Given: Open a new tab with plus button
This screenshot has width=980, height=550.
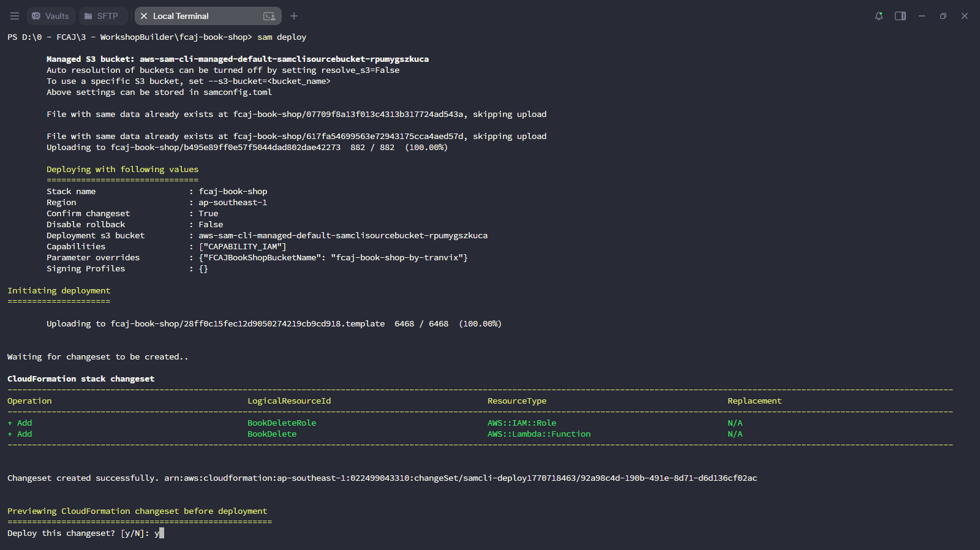Looking at the screenshot, I should (294, 16).
